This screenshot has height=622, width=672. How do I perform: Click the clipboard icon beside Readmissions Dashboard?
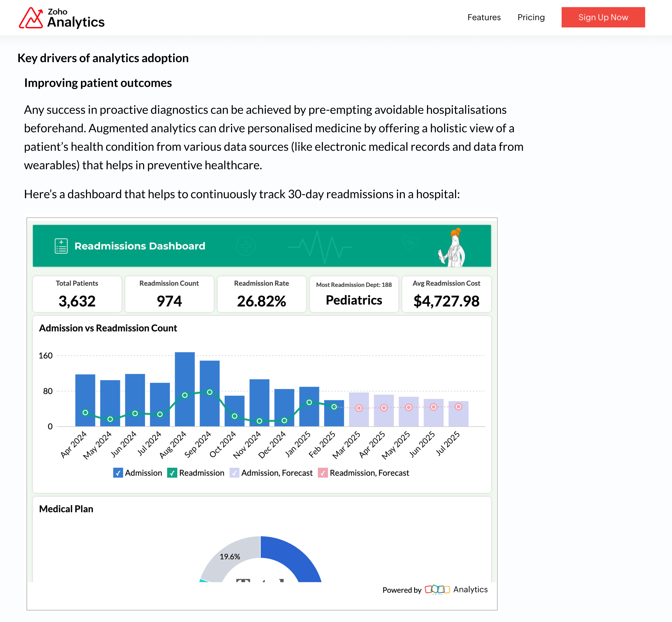point(61,246)
